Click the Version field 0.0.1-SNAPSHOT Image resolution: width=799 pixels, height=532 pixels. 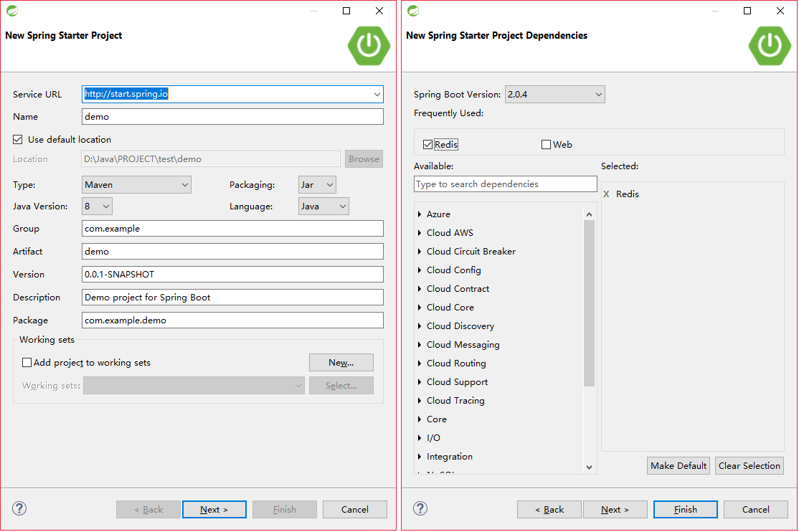[x=232, y=275]
